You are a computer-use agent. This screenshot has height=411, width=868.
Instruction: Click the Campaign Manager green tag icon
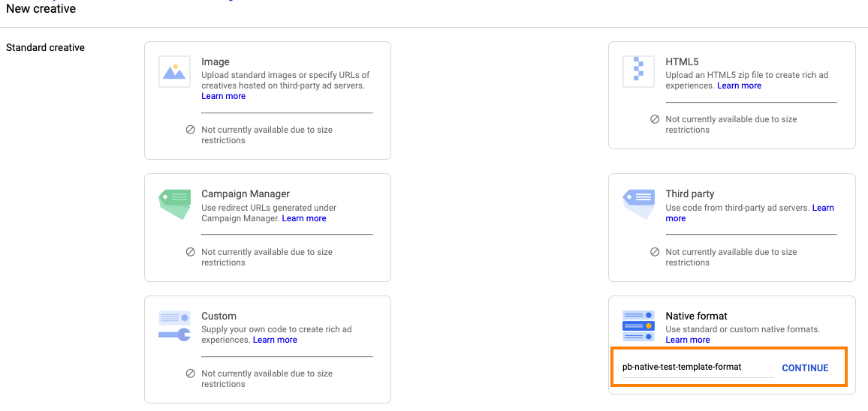click(x=175, y=203)
